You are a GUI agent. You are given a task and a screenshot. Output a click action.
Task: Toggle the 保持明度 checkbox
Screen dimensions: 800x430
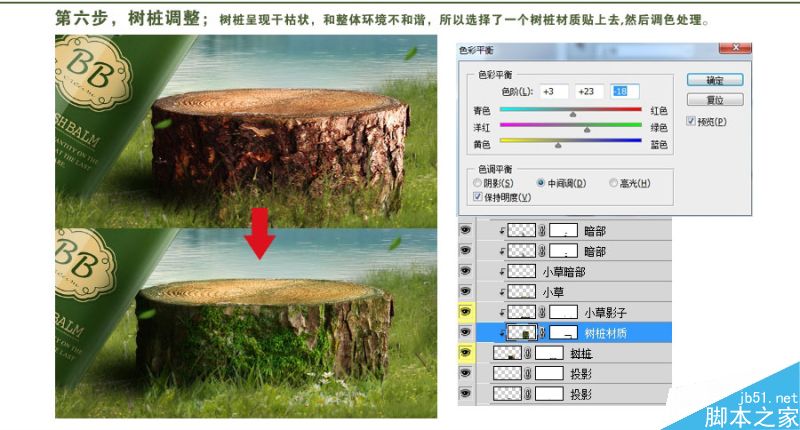(x=478, y=197)
